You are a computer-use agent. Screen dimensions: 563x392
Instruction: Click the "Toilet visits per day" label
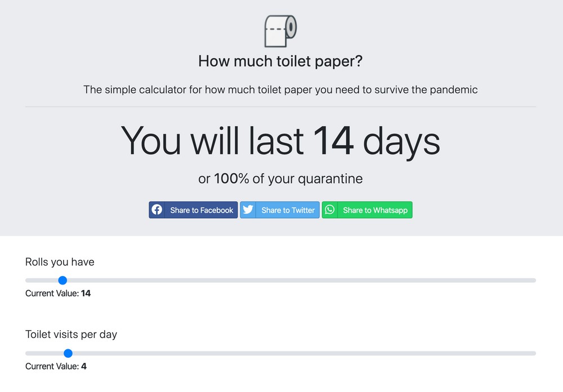pos(71,334)
